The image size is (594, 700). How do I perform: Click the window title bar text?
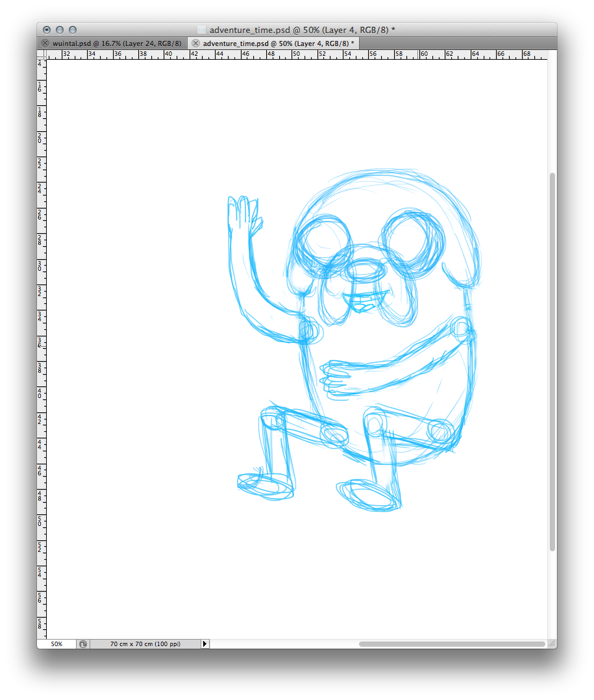click(303, 30)
